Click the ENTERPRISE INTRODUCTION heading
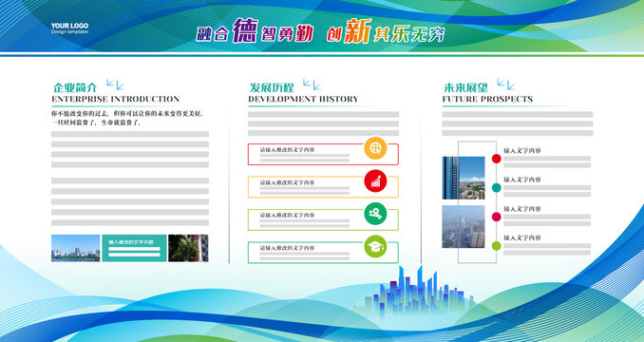The image size is (644, 342). [116, 99]
